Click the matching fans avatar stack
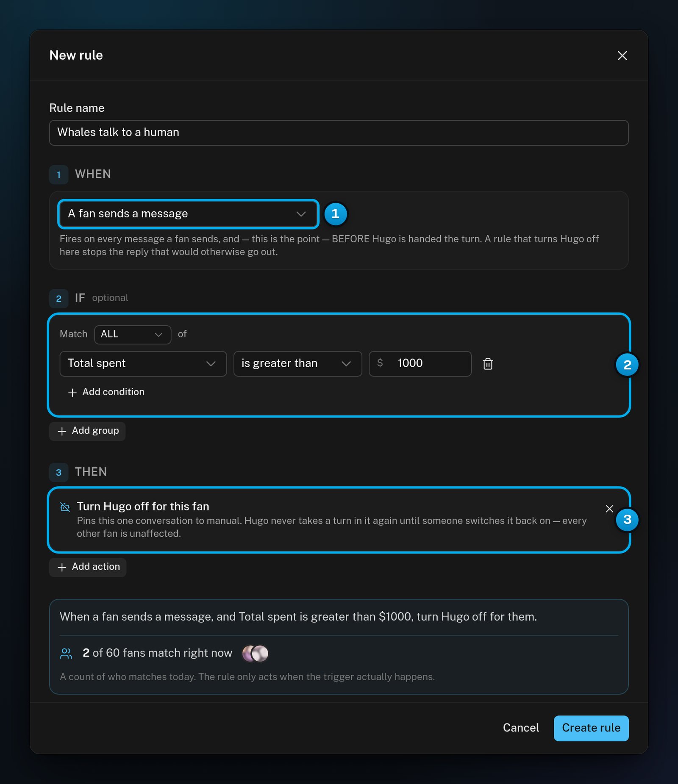This screenshot has height=784, width=678. click(x=256, y=654)
